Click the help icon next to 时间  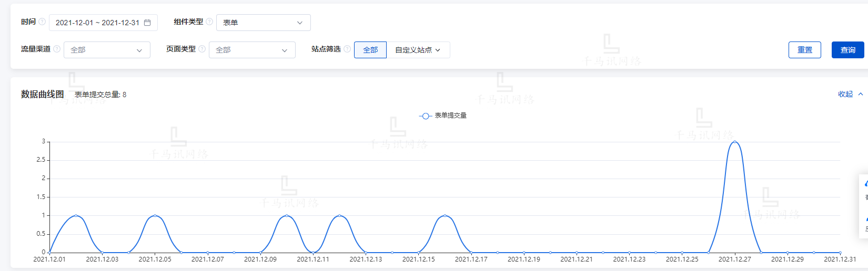(x=42, y=22)
